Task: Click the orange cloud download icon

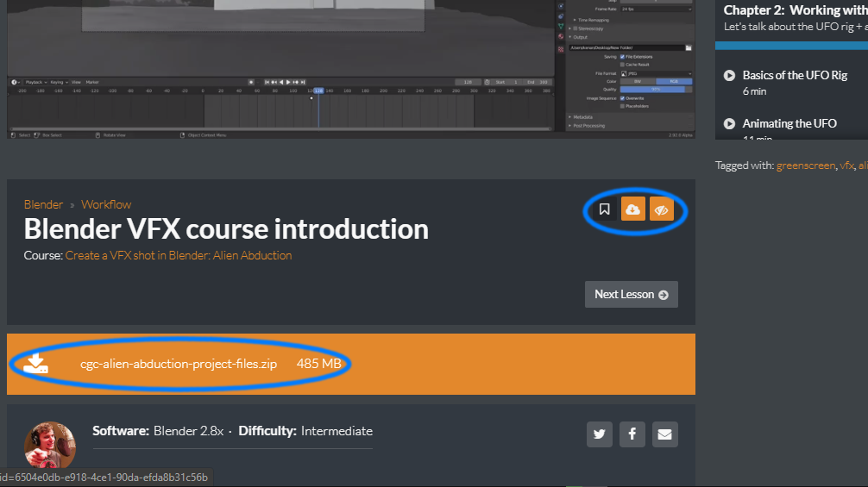Action: coord(632,209)
